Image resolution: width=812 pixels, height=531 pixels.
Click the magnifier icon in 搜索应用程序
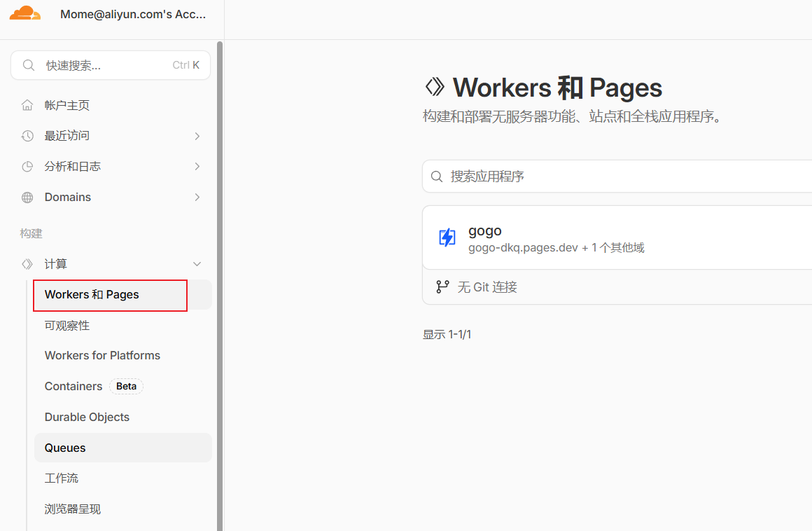click(437, 177)
